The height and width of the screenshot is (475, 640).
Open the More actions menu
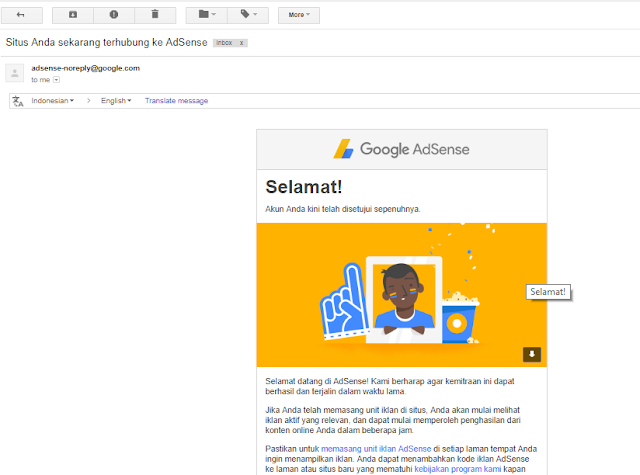(299, 15)
